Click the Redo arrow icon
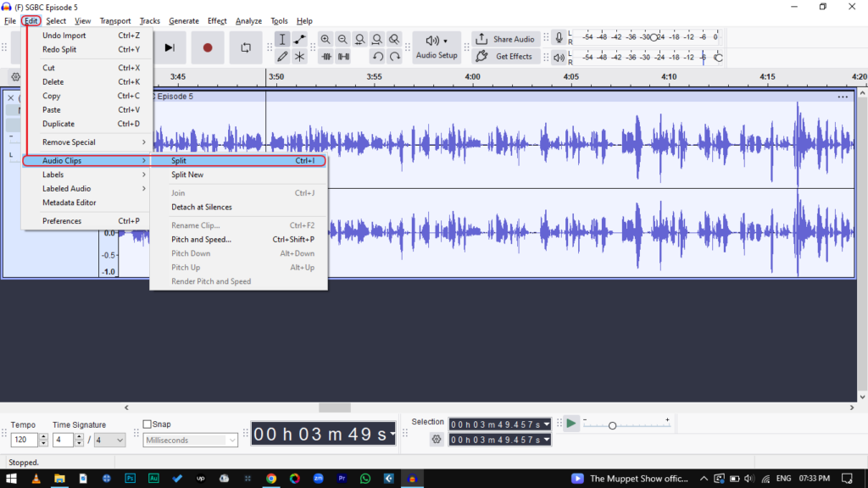 [x=395, y=57]
